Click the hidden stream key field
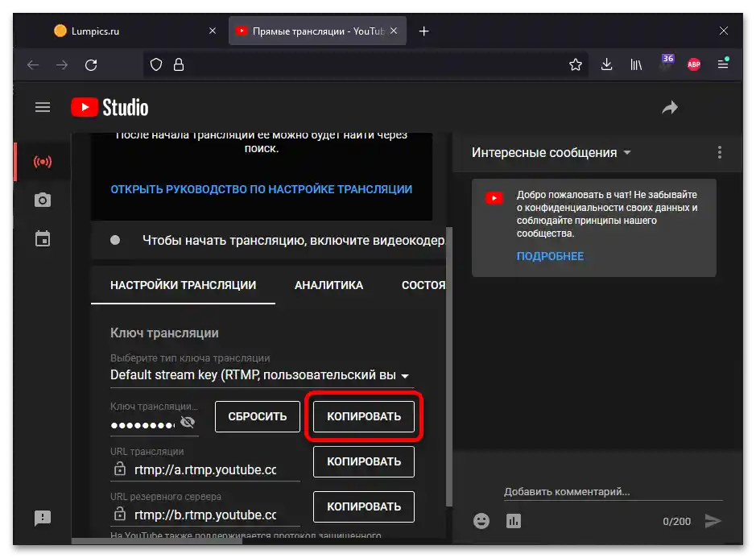Image resolution: width=756 pixels, height=558 pixels. pos(143,425)
